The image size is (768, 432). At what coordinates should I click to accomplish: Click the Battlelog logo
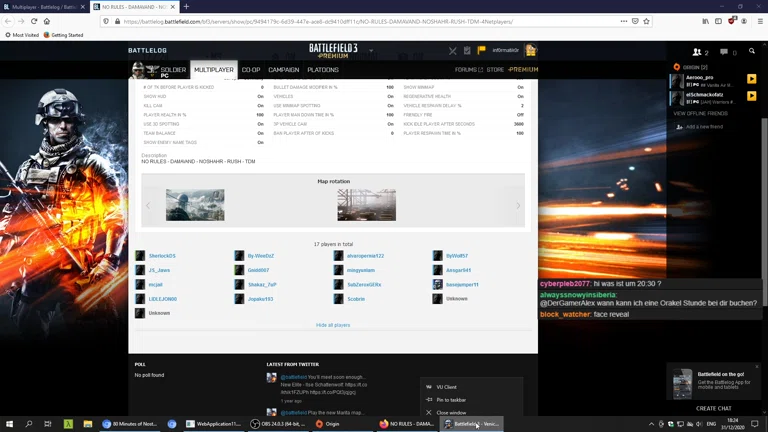[x=147, y=50]
